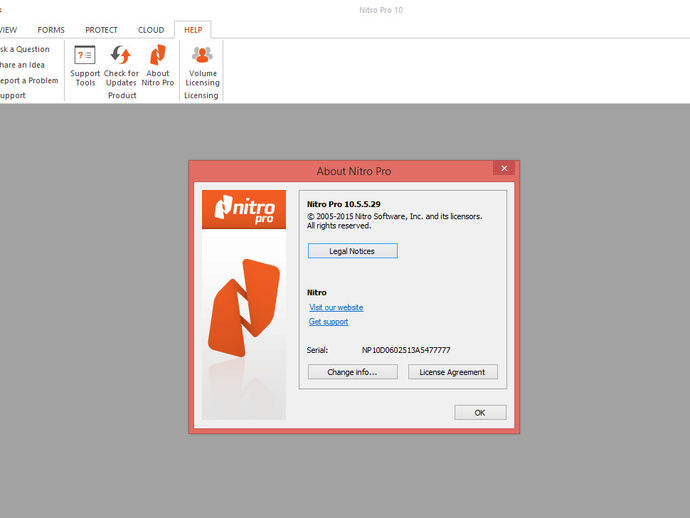Select the HELP tab
Viewport: 690px width, 518px height.
pos(193,30)
